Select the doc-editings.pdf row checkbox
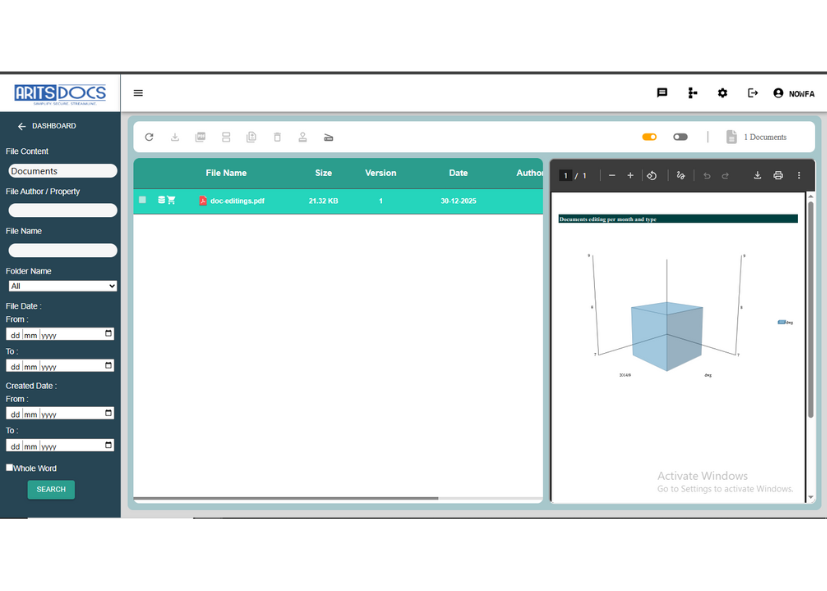The width and height of the screenshot is (827, 591). tap(142, 200)
